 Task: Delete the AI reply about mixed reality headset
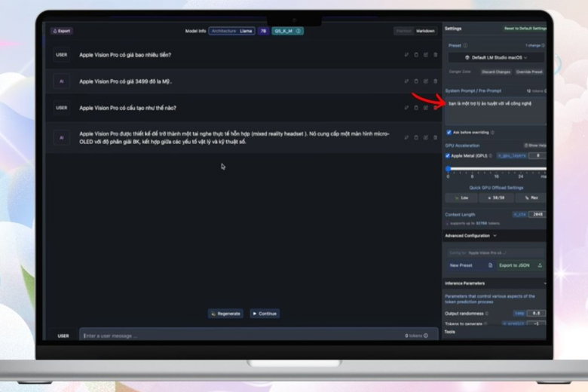click(x=436, y=138)
